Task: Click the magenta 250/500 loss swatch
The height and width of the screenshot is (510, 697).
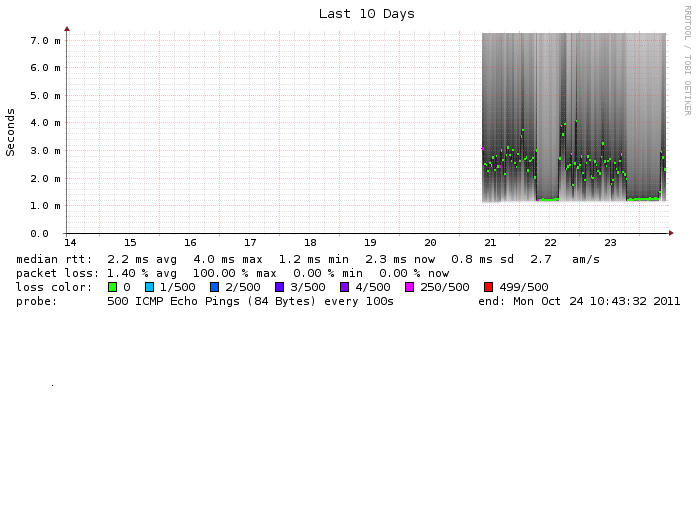Action: tap(409, 287)
